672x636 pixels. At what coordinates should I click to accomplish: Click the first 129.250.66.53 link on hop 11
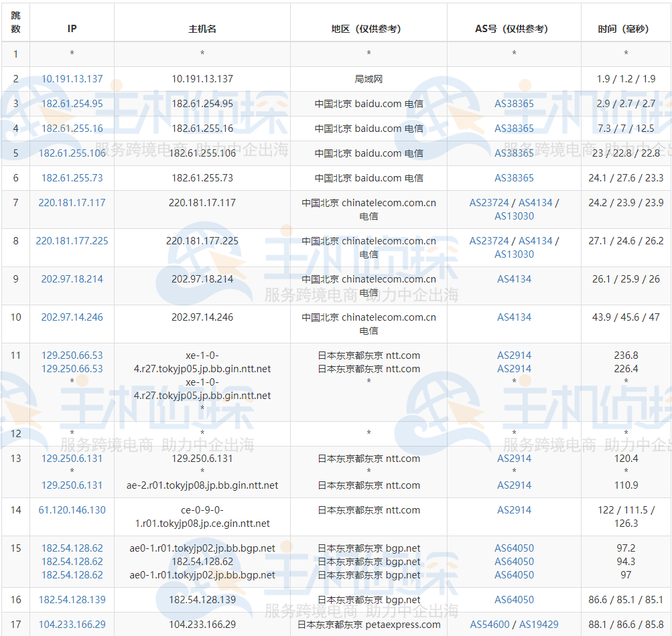pyautogui.click(x=72, y=355)
